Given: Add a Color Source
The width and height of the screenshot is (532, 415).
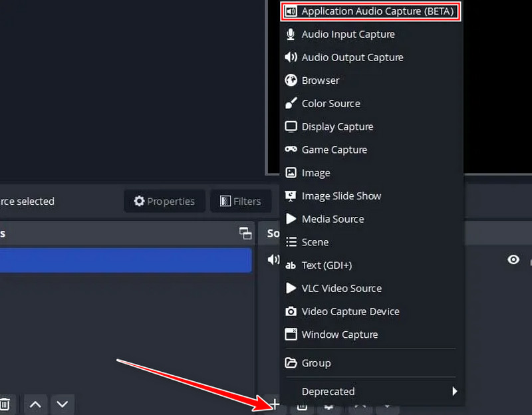Looking at the screenshot, I should (x=372, y=104).
